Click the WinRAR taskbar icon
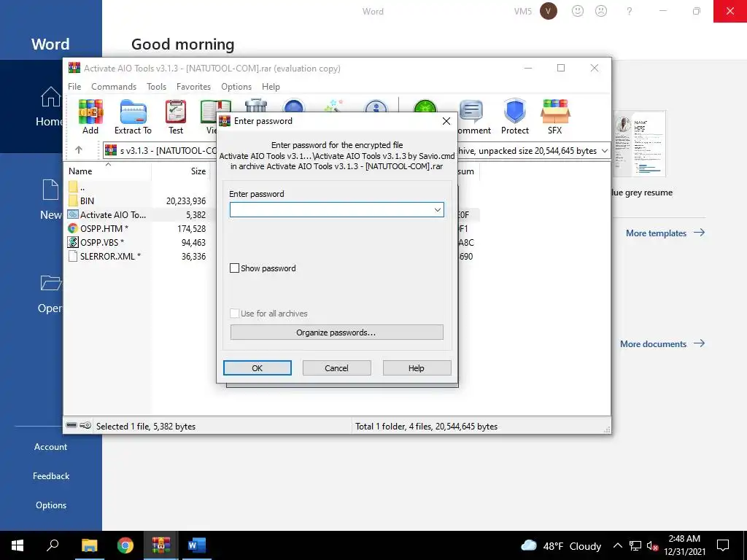The height and width of the screenshot is (560, 747). click(x=160, y=545)
